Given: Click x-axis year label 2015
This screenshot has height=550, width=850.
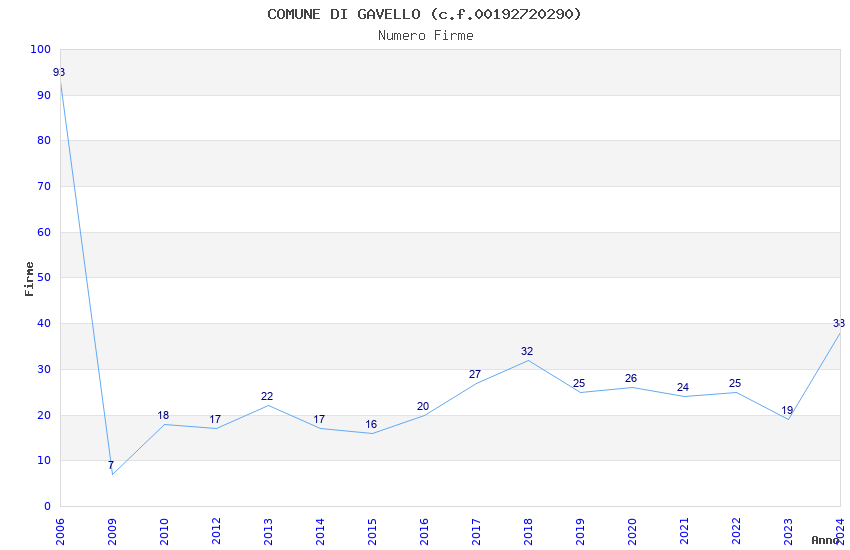Looking at the screenshot, I should [x=372, y=532].
